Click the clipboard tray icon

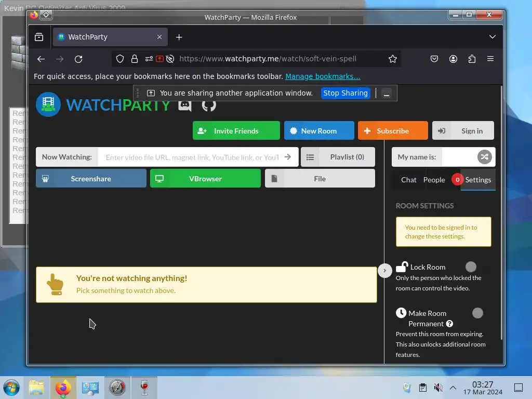pyautogui.click(x=423, y=388)
